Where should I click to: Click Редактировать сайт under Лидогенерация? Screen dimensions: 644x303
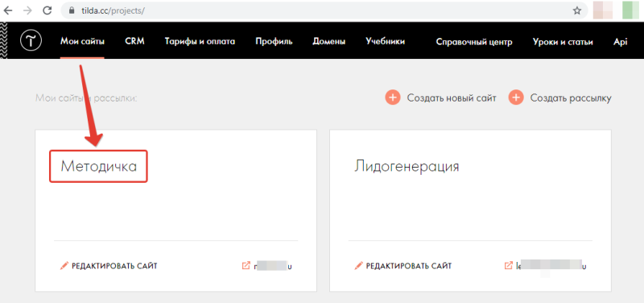pyautogui.click(x=409, y=266)
